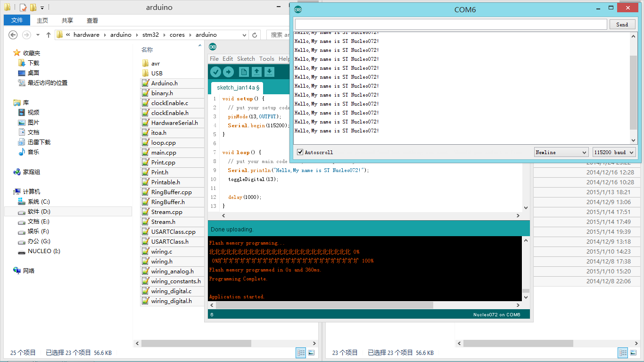Click the folder icon in arduino window title bar
The image size is (644, 362).
click(x=7, y=7)
